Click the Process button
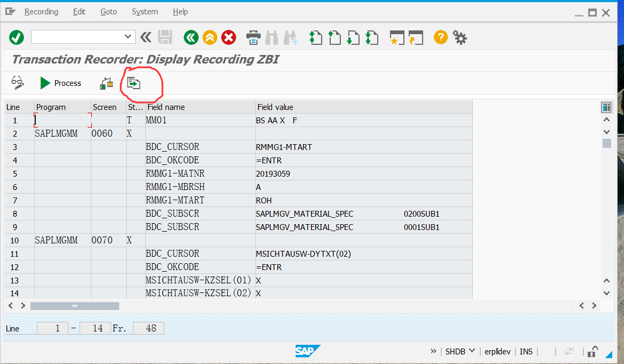 (60, 83)
